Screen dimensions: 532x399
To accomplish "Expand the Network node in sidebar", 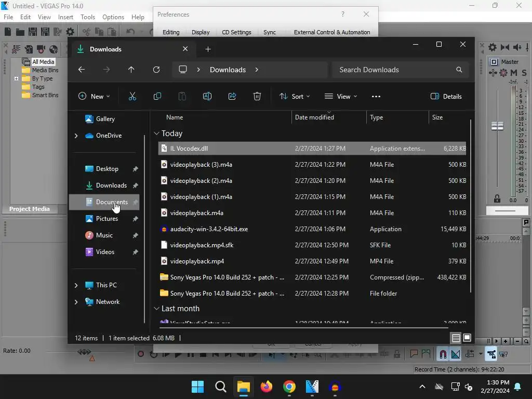I will pyautogui.click(x=76, y=302).
